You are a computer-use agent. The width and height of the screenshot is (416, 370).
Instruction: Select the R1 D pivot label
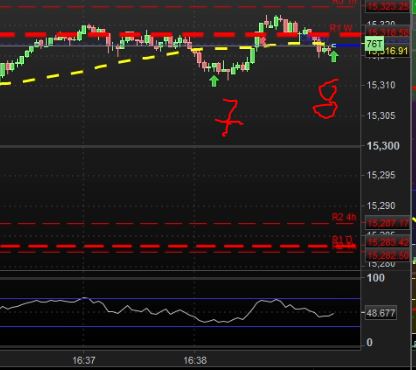[342, 240]
